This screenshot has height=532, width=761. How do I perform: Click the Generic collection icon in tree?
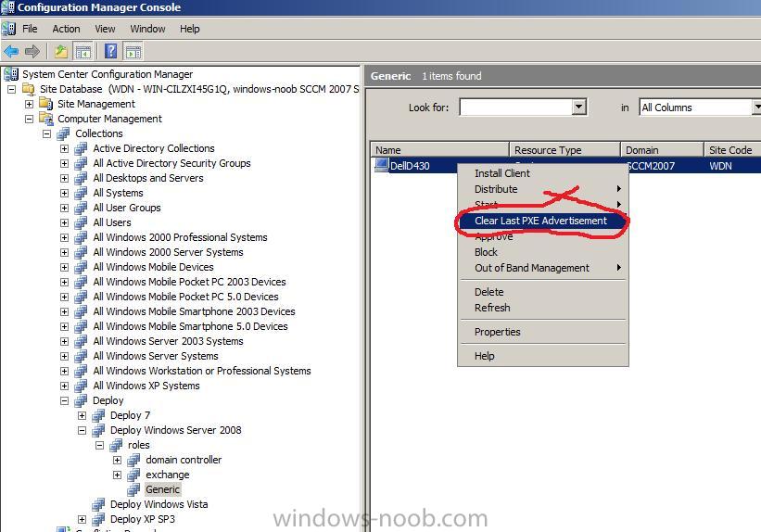tap(134, 489)
